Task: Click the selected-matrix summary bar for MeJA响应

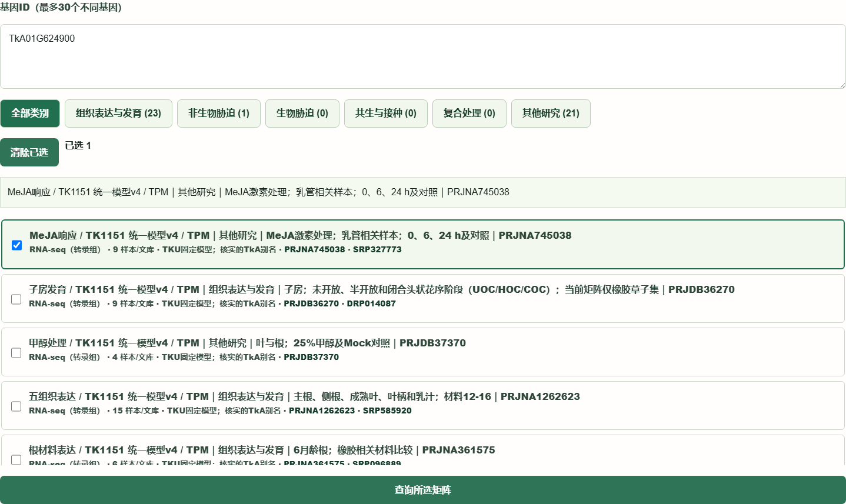Action: (x=422, y=192)
